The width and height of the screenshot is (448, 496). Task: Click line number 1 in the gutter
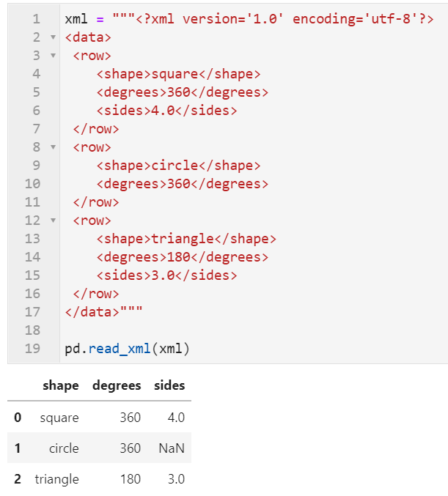[37, 19]
